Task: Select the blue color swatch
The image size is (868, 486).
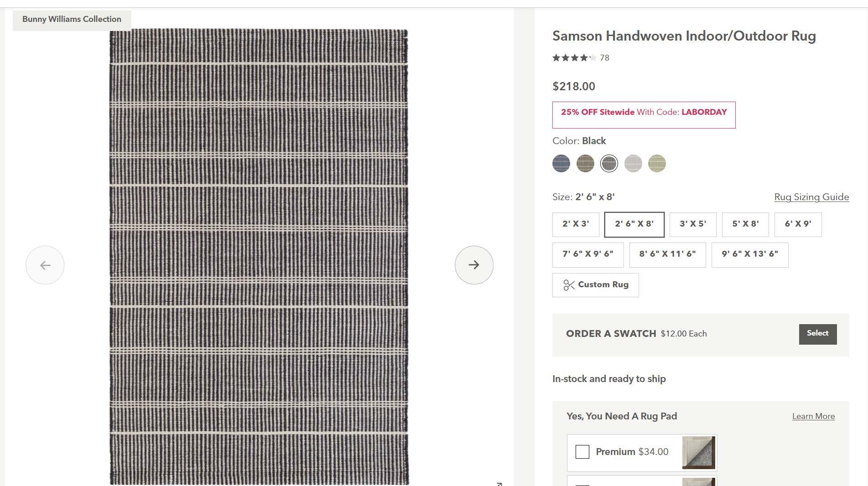Action: point(561,163)
